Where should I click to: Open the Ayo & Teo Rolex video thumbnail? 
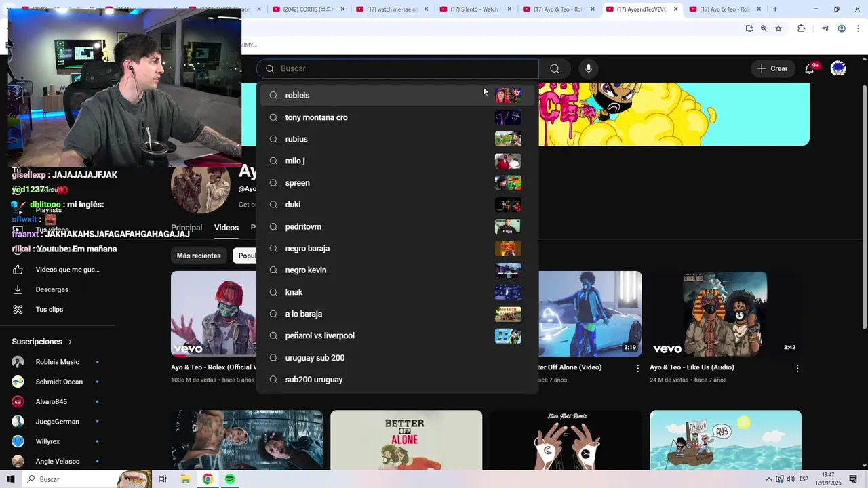214,314
